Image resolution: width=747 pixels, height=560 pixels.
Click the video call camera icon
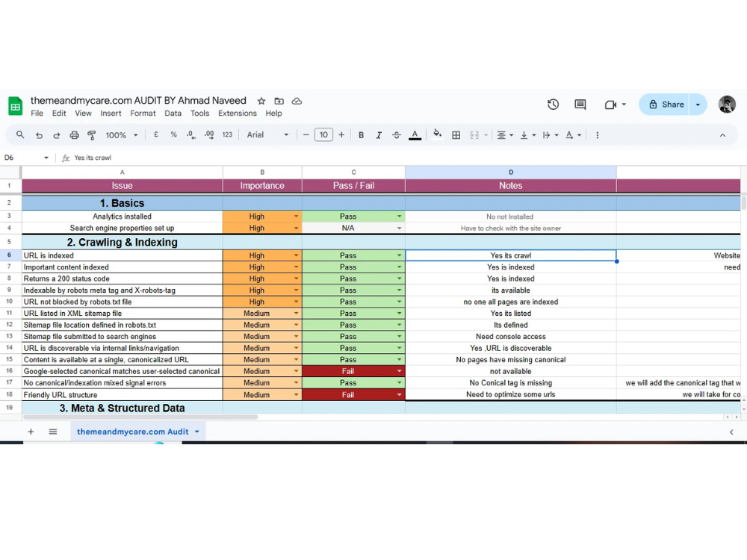(x=610, y=105)
